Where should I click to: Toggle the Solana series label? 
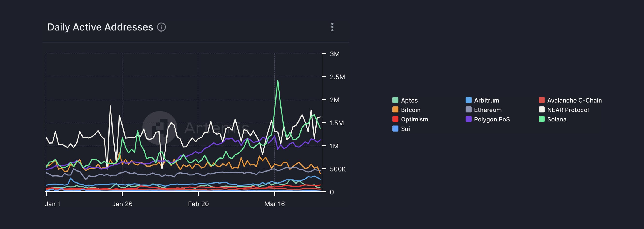557,119
